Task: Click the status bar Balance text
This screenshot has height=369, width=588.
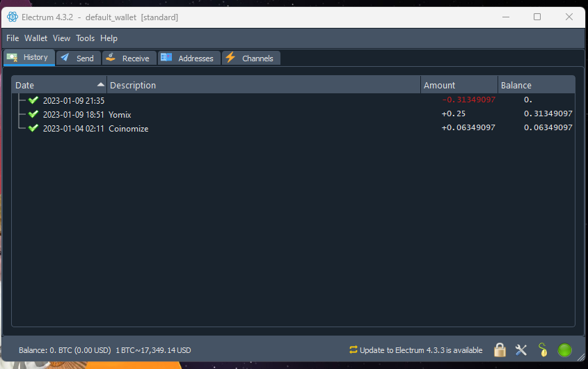Action: [x=65, y=350]
